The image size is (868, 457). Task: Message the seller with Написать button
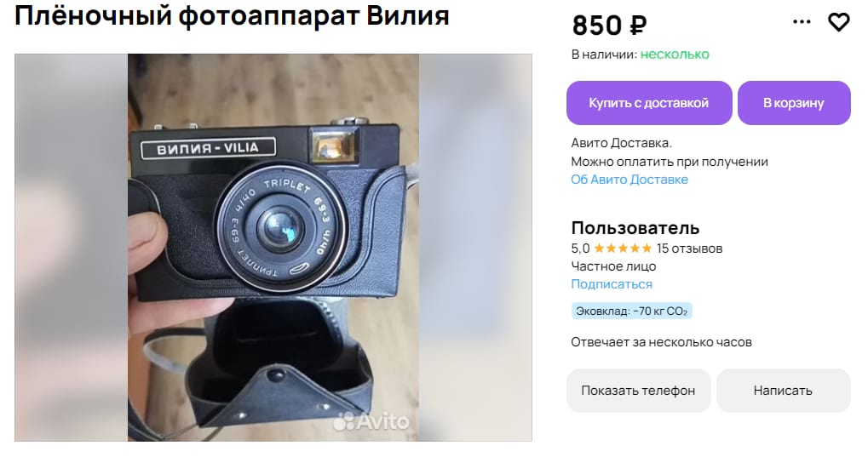click(783, 391)
